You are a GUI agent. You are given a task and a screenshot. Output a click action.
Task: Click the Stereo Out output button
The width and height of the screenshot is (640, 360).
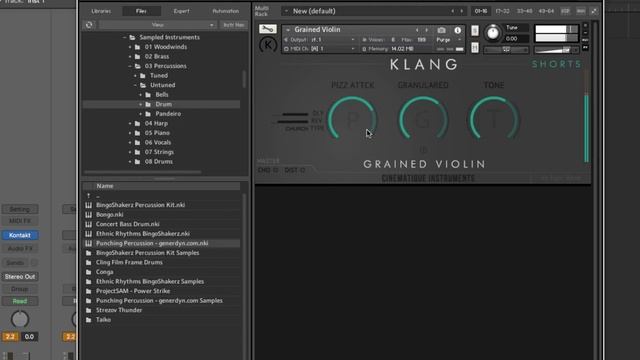(x=20, y=277)
